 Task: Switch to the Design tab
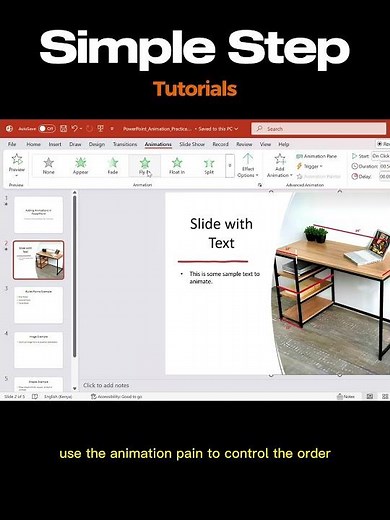(x=97, y=144)
